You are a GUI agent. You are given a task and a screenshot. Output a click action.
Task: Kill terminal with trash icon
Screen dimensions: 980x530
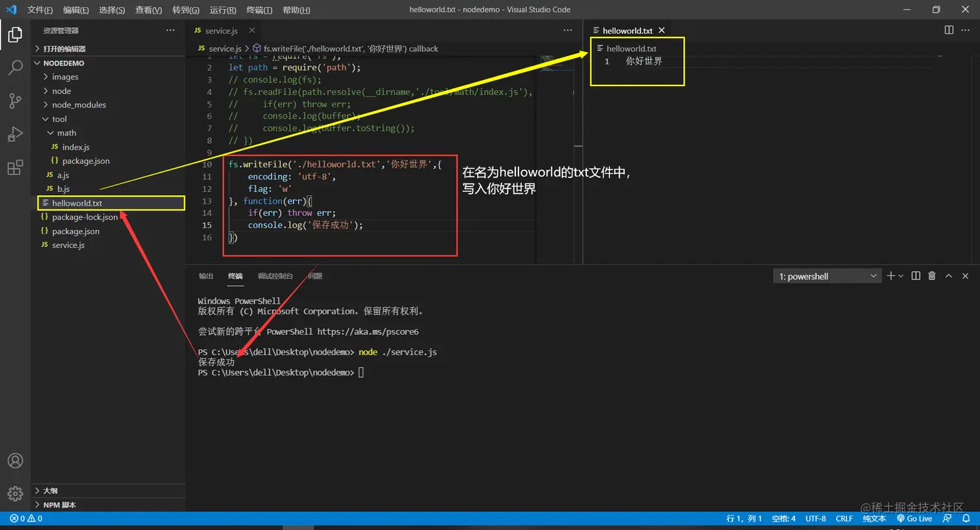[x=932, y=276]
